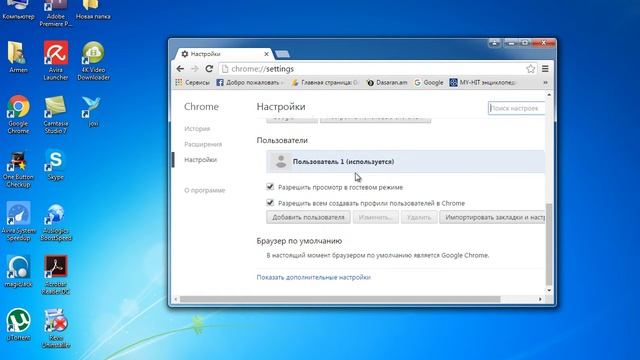
Task: Open the Компьютер desktop icon
Action: click(x=18, y=9)
